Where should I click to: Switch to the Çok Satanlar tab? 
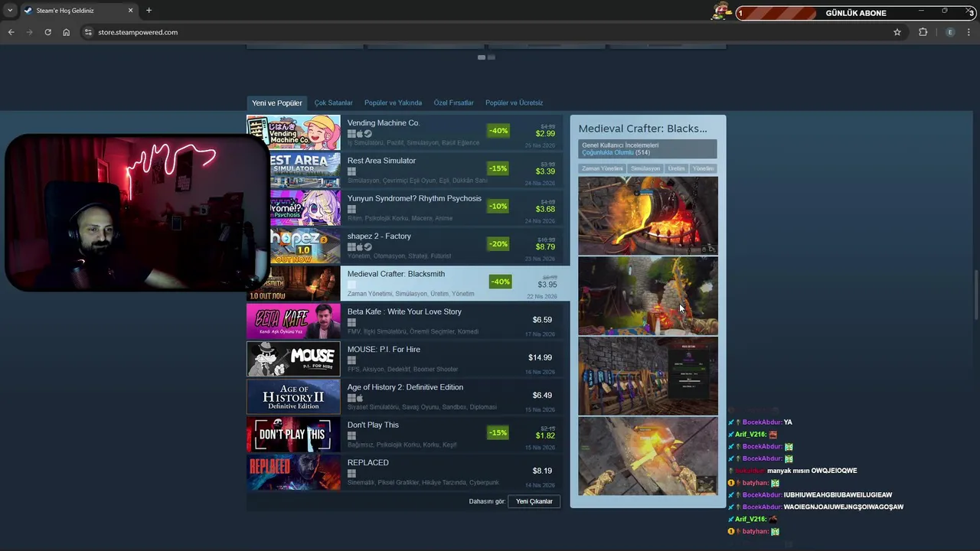click(x=333, y=103)
